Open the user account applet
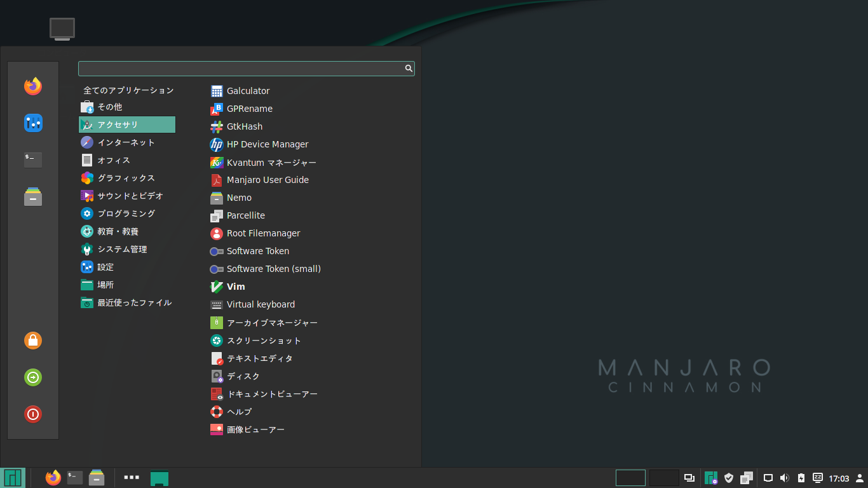This screenshot has height=488, width=868. 860,478
